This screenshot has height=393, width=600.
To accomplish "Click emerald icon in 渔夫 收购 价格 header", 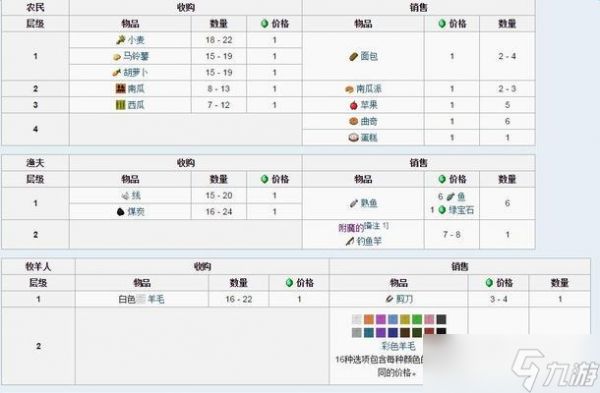I will click(x=264, y=179).
